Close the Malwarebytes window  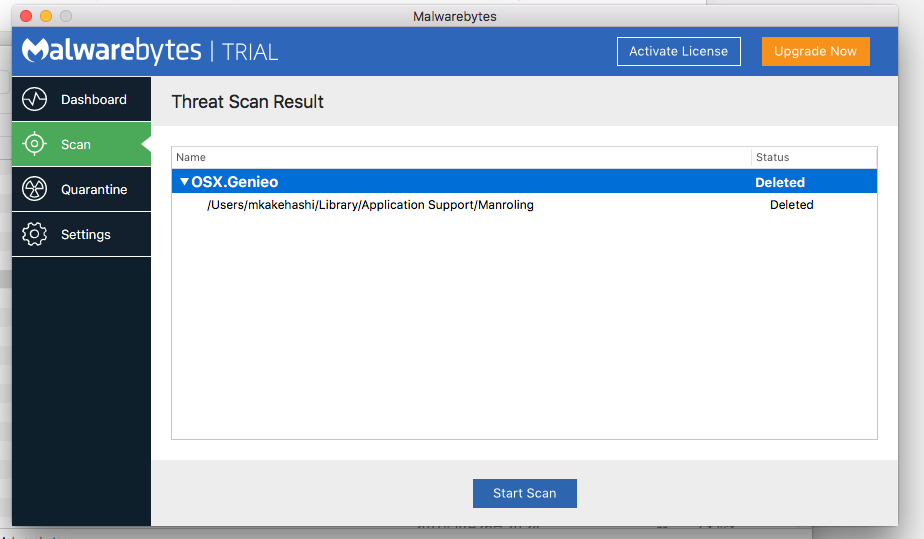pos(26,16)
